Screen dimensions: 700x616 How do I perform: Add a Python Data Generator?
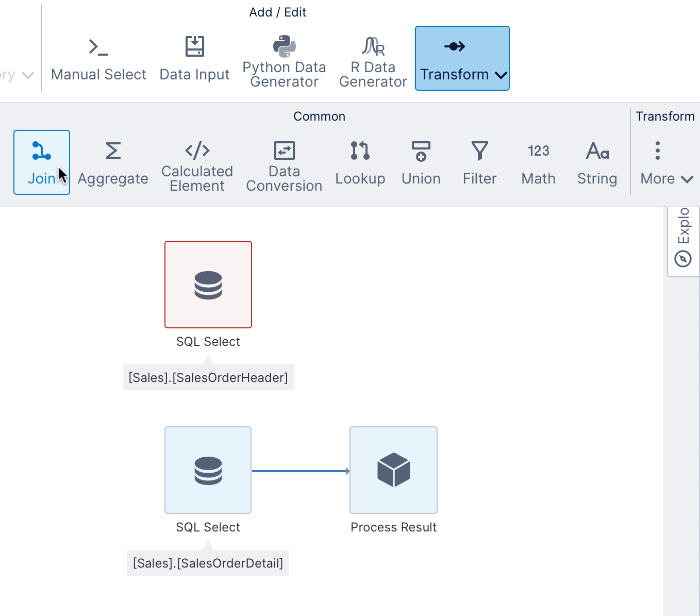[x=284, y=62]
